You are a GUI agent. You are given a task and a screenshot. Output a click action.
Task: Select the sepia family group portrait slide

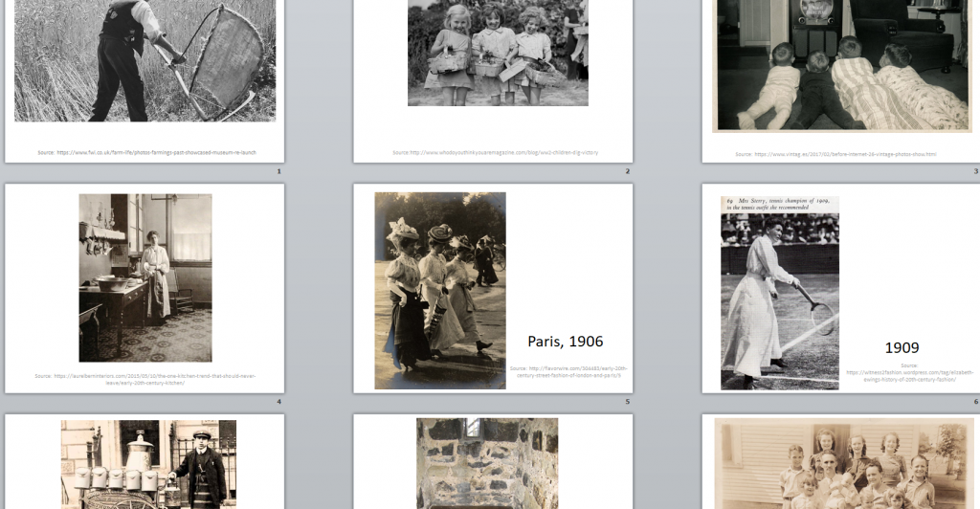[x=840, y=462]
